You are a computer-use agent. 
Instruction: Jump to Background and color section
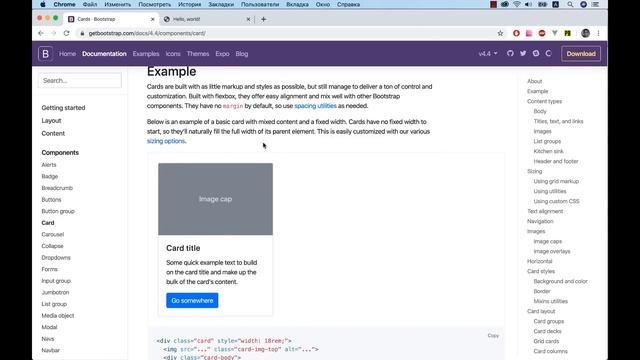560,281
